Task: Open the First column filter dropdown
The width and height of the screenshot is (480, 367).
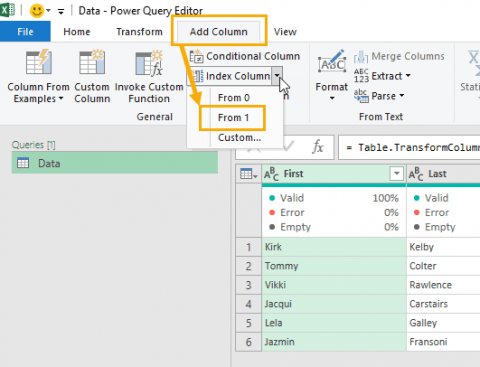Action: click(x=396, y=174)
